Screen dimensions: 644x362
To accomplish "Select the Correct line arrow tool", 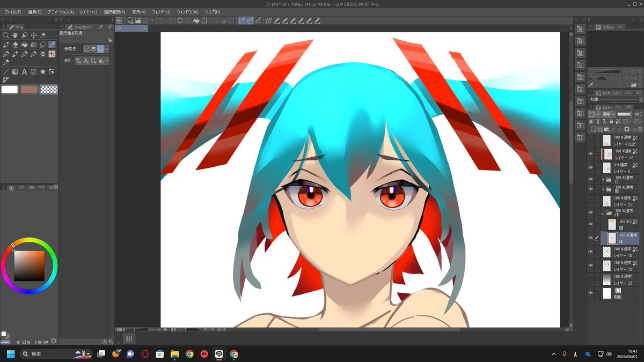I will (x=52, y=72).
